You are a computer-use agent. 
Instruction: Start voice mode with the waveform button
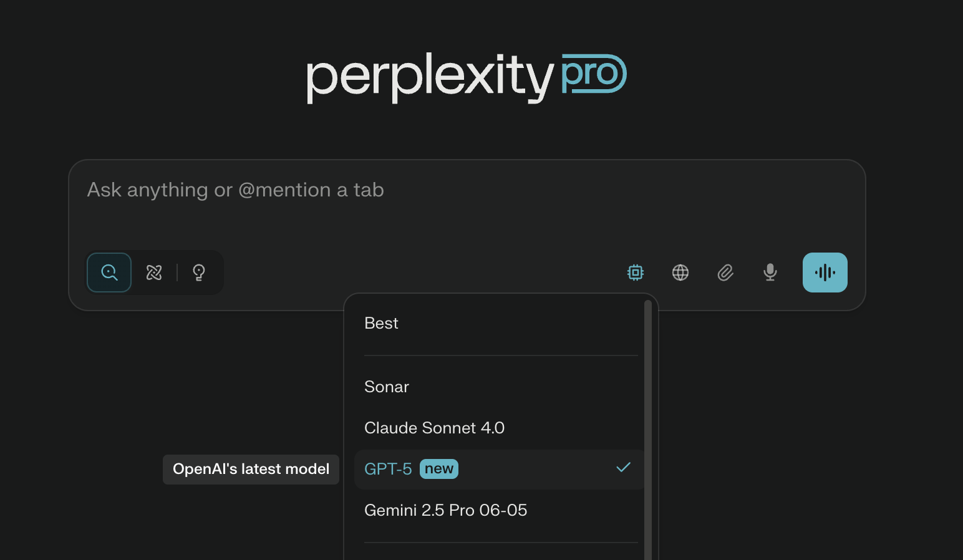click(x=825, y=273)
